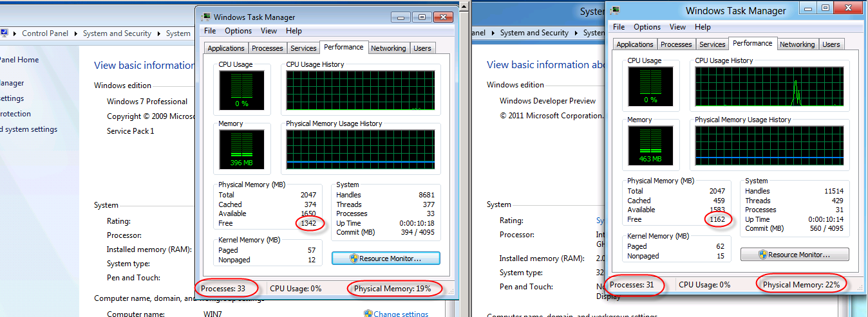Minimize the left Task Manager window

401,17
